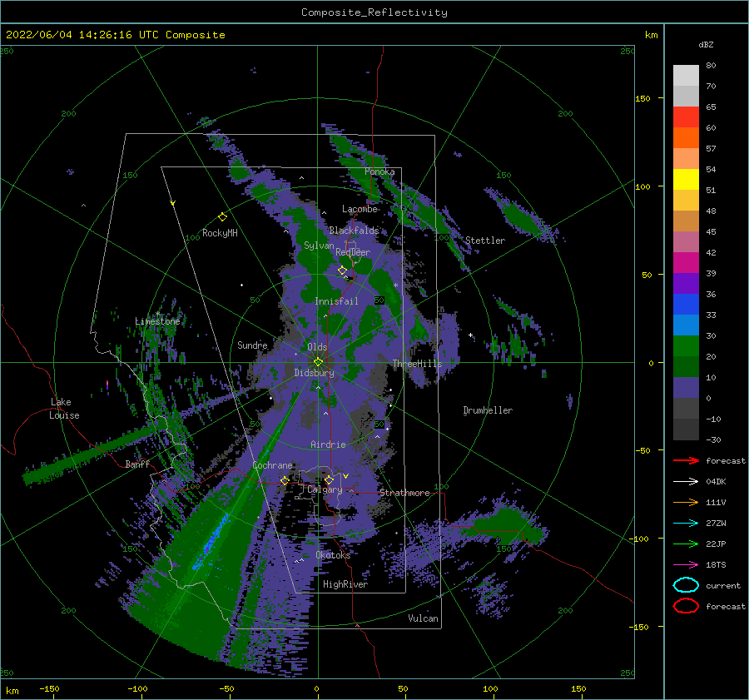This screenshot has width=749, height=700.
Task: Select the purple swatch between 39 and 36
Action: (686, 283)
